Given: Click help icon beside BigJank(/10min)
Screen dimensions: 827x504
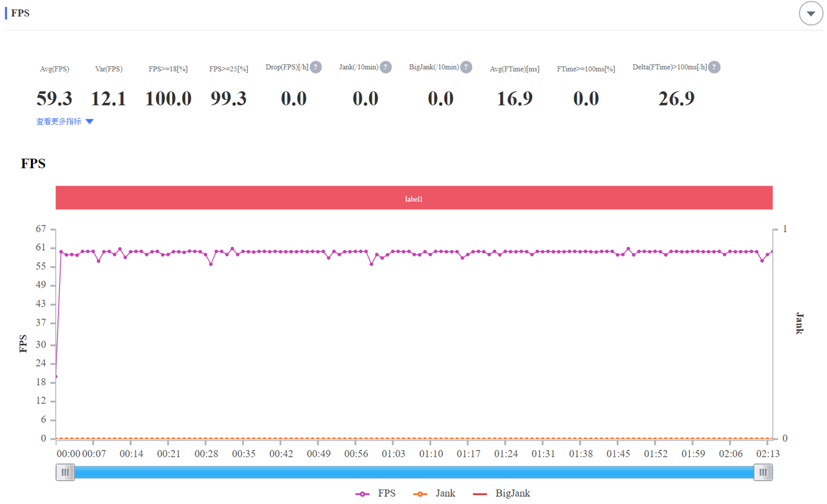Looking at the screenshot, I should tap(466, 67).
